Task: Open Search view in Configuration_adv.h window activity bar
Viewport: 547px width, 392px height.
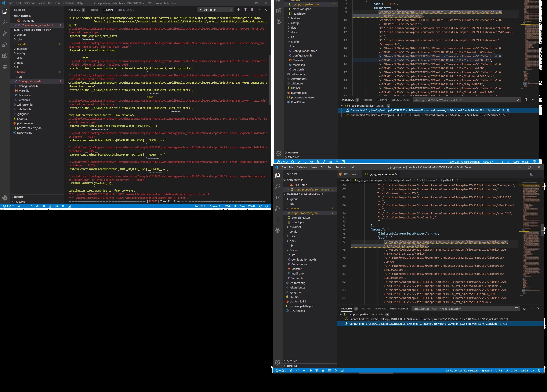Action: tap(5, 22)
